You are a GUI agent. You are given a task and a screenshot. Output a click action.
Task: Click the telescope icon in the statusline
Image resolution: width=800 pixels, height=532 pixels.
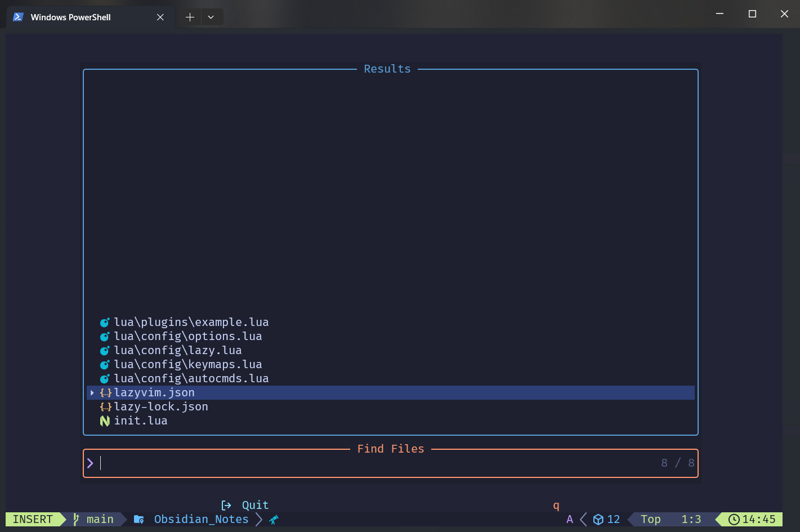[x=274, y=520]
